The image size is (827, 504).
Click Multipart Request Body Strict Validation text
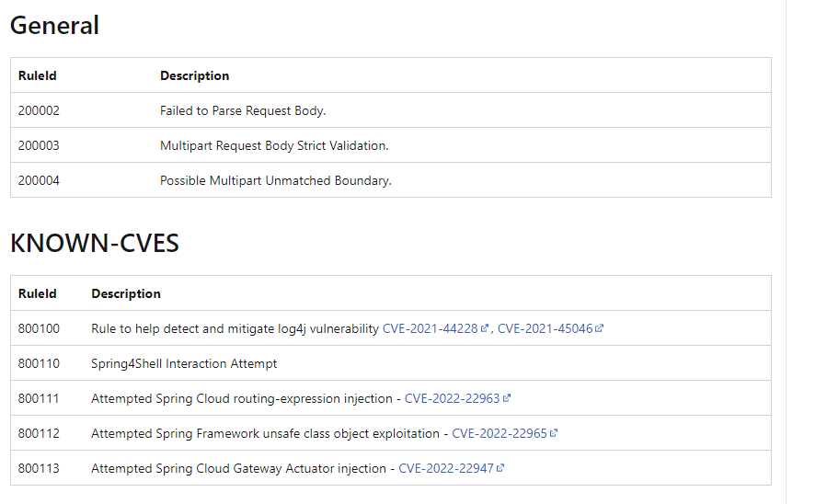(274, 146)
